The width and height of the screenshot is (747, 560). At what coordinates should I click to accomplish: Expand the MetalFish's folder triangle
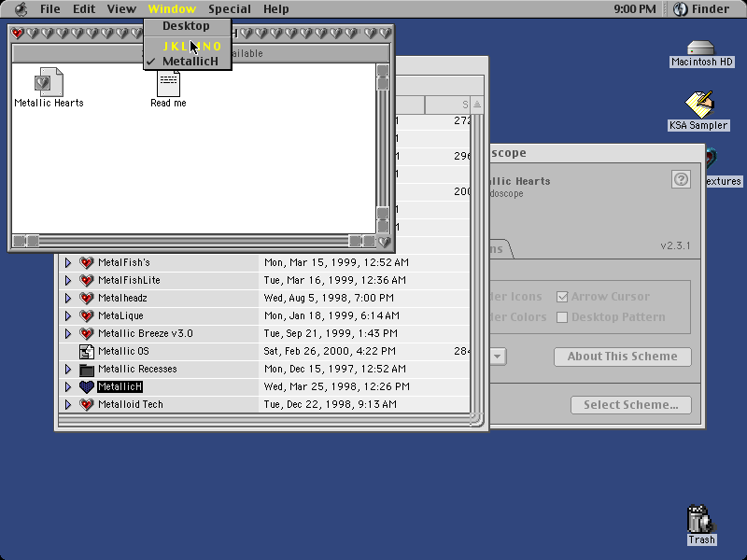[68, 262]
